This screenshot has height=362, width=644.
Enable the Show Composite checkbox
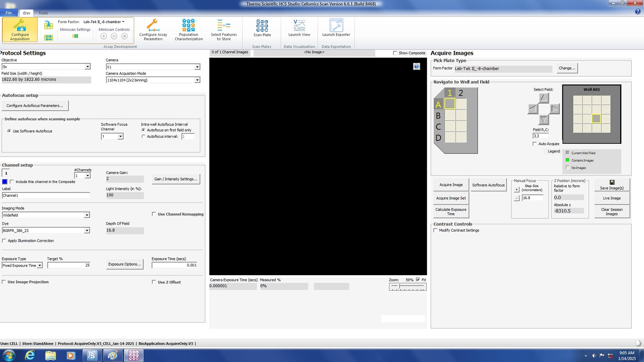[395, 53]
